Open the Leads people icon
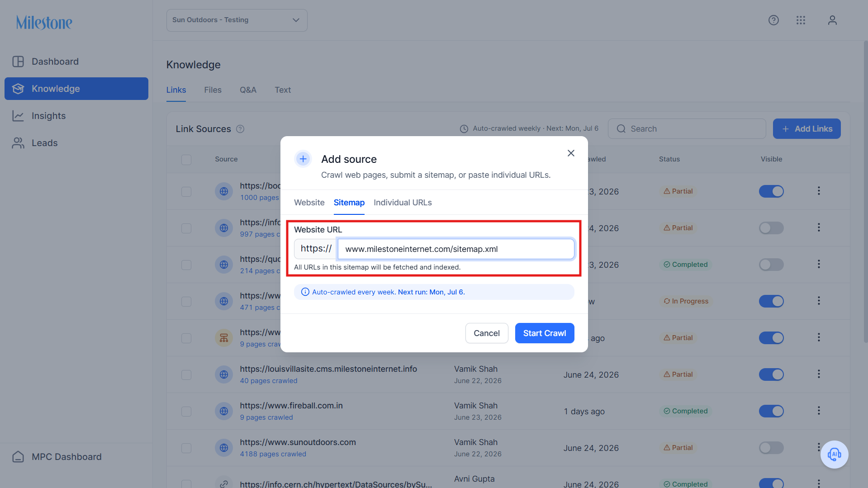The height and width of the screenshot is (488, 868). click(x=18, y=143)
